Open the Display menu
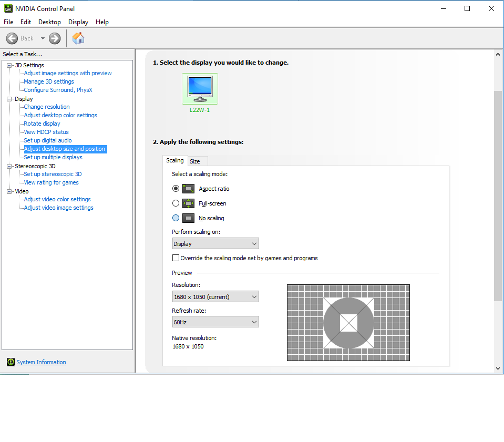The height and width of the screenshot is (442, 504). tap(78, 22)
